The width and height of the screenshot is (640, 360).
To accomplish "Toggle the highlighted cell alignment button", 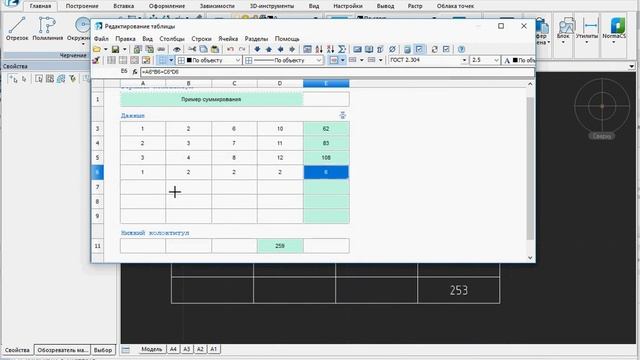I will tap(334, 60).
